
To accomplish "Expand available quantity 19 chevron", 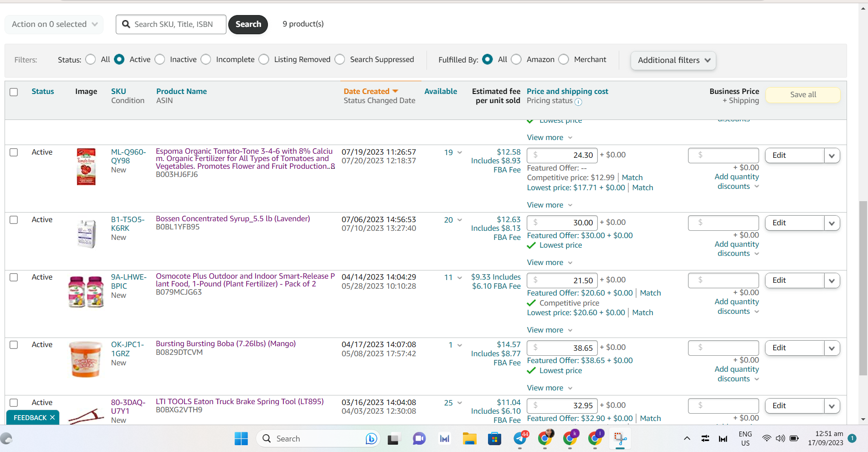I will (x=459, y=152).
